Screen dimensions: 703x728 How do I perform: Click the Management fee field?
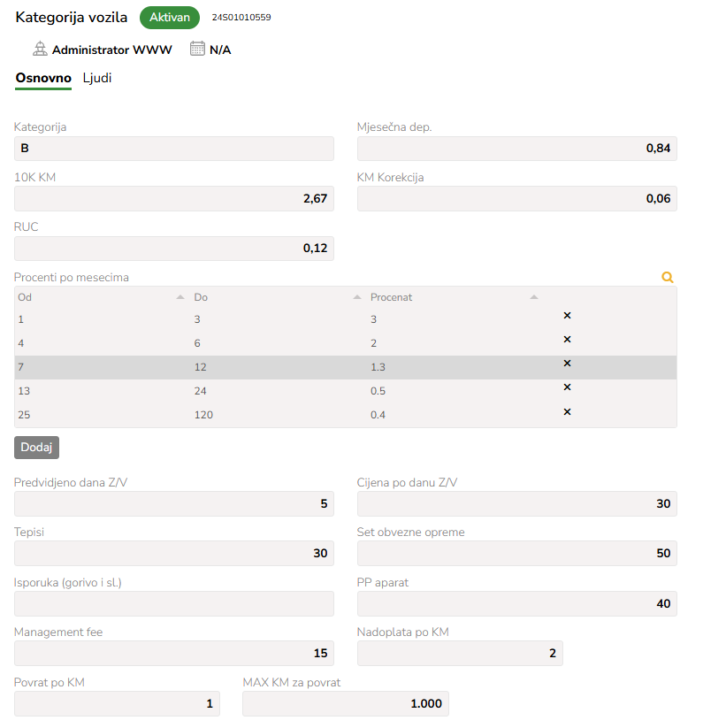174,653
